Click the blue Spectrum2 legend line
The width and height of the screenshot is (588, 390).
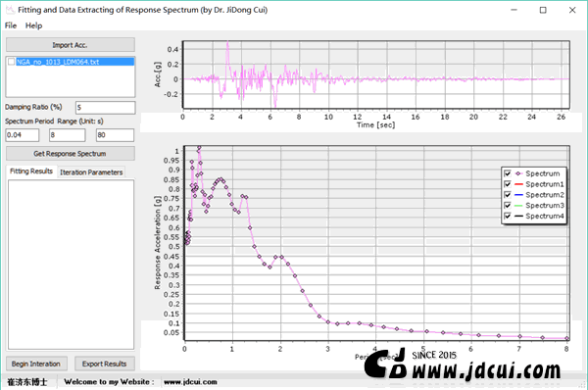tap(518, 195)
